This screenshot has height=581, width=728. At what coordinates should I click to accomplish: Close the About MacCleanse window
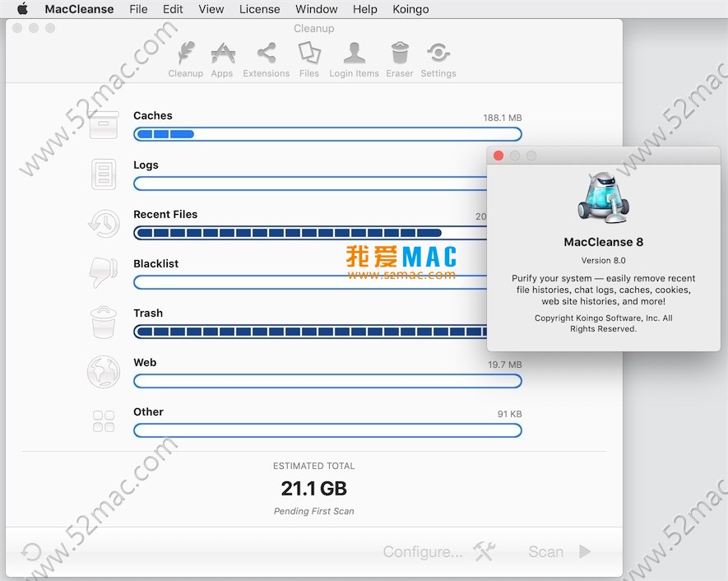pyautogui.click(x=498, y=156)
